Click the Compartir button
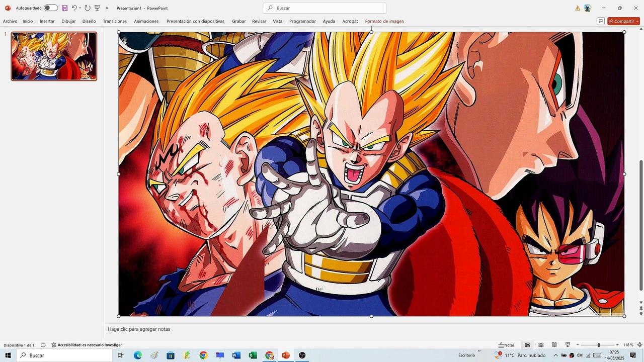 [x=623, y=21]
